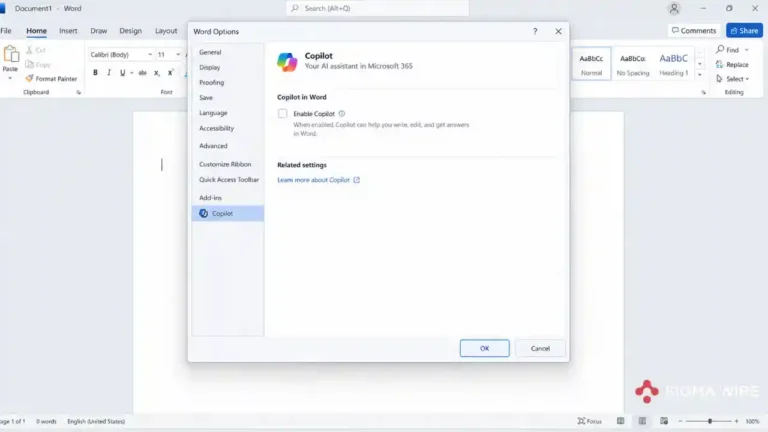The height and width of the screenshot is (432, 768).
Task: Apply Strikethrough formatting
Action: pos(143,73)
